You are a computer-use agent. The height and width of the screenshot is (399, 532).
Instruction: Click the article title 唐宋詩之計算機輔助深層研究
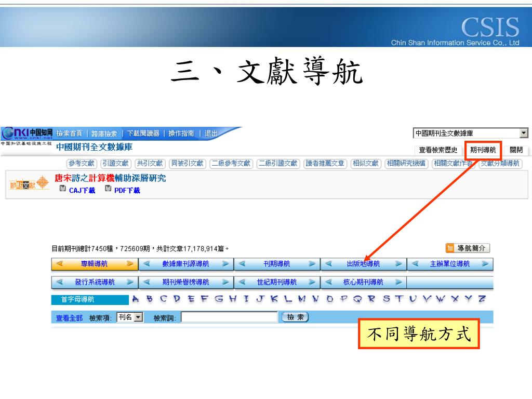[110, 178]
